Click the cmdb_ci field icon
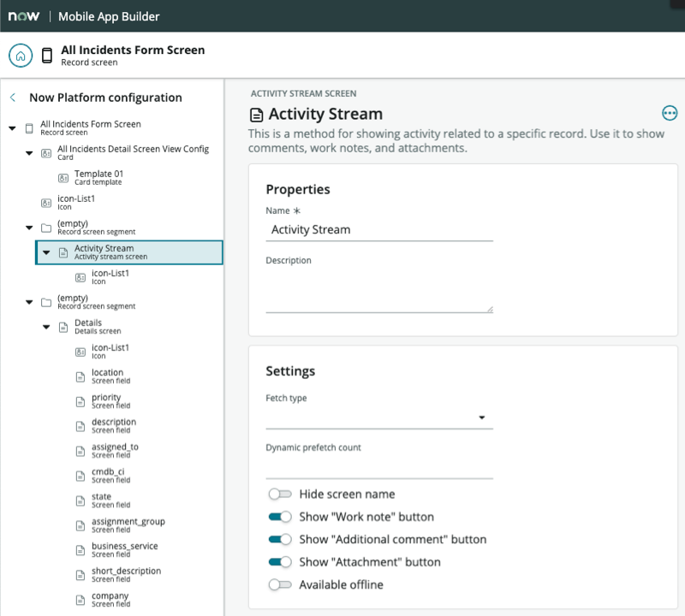The height and width of the screenshot is (616, 685). (x=80, y=477)
